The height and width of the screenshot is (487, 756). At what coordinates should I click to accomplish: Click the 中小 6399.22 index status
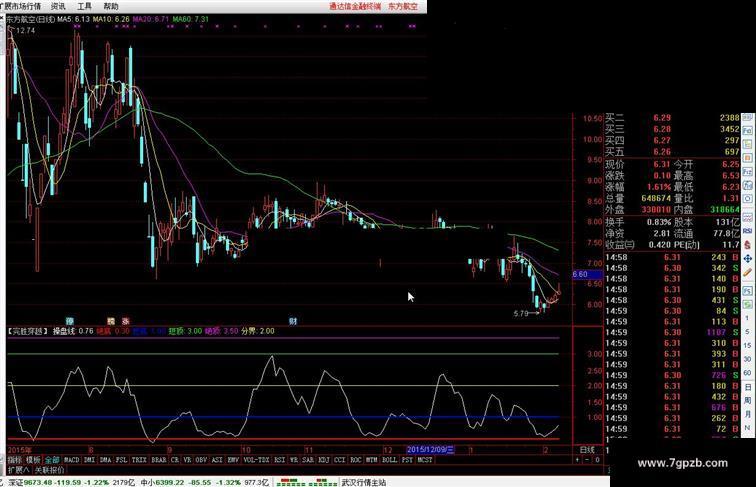pyautogui.click(x=204, y=482)
